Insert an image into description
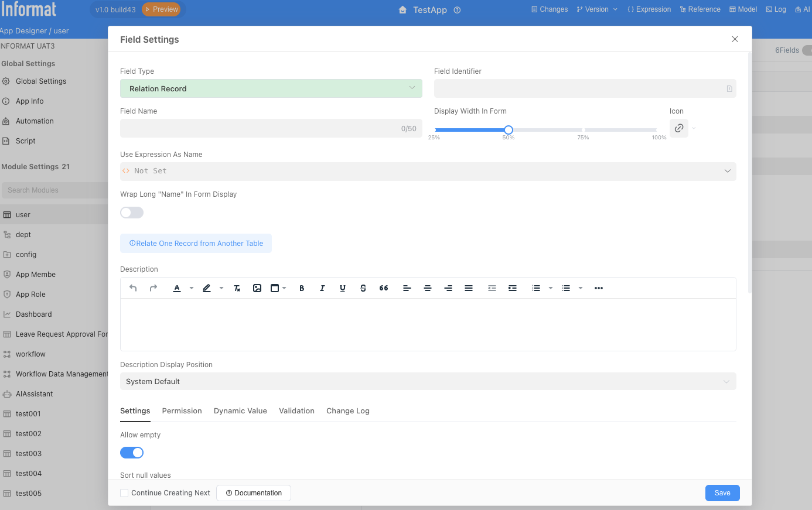The width and height of the screenshot is (812, 510). [x=257, y=288]
